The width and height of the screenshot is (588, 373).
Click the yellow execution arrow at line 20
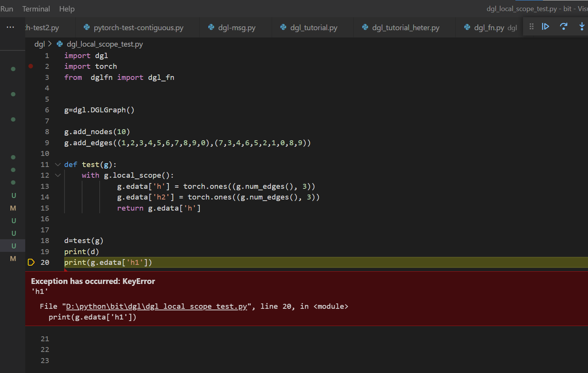click(x=31, y=262)
